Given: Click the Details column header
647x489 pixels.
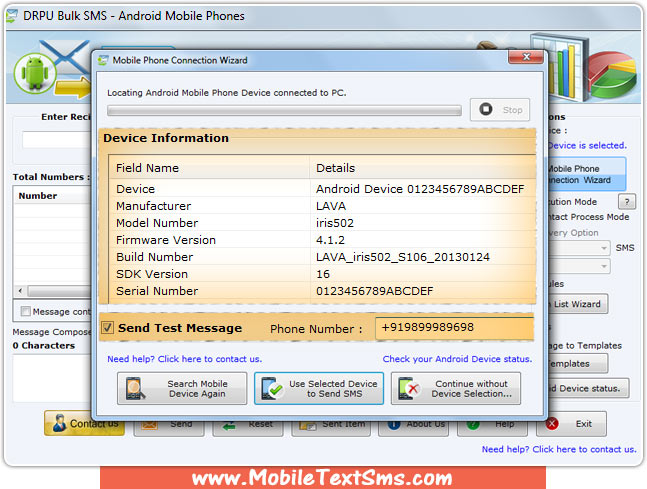Looking at the screenshot, I should (x=423, y=168).
